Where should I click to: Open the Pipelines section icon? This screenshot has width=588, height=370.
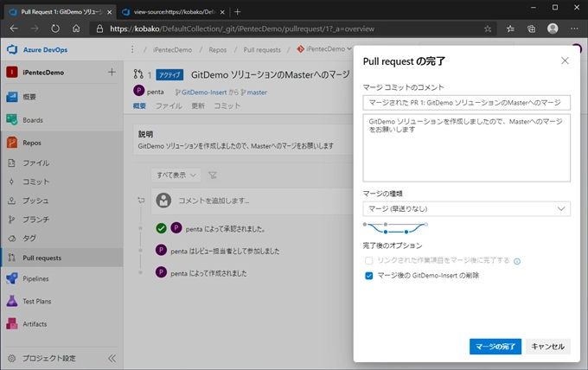12,278
